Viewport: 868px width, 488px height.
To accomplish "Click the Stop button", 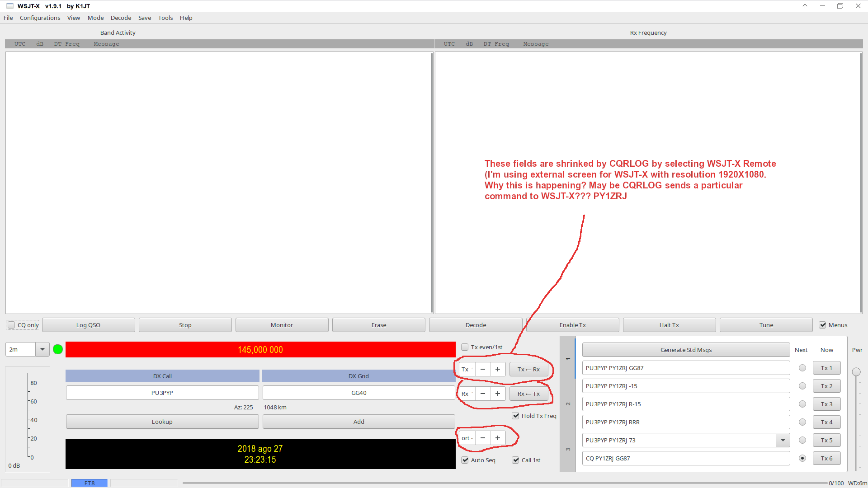I will tap(185, 325).
